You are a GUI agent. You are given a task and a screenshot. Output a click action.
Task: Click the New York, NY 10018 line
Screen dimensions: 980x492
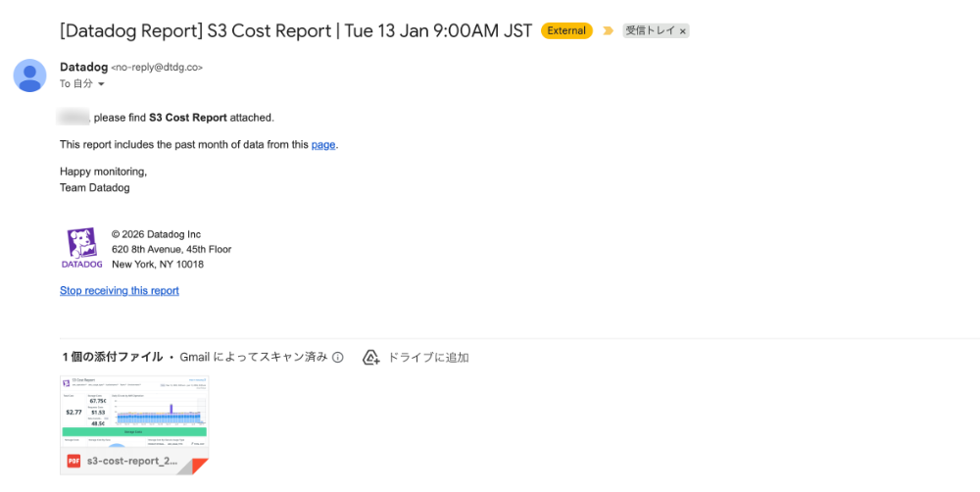pos(158,265)
